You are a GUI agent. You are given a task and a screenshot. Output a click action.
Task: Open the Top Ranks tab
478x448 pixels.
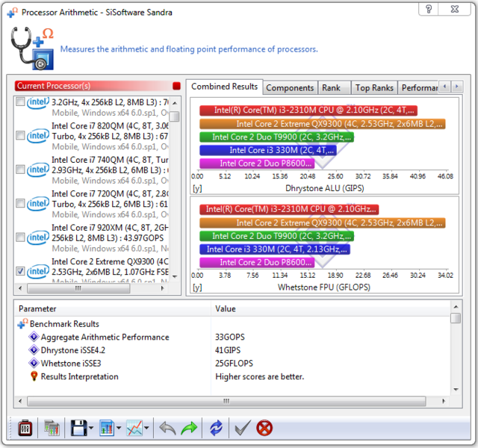374,88
